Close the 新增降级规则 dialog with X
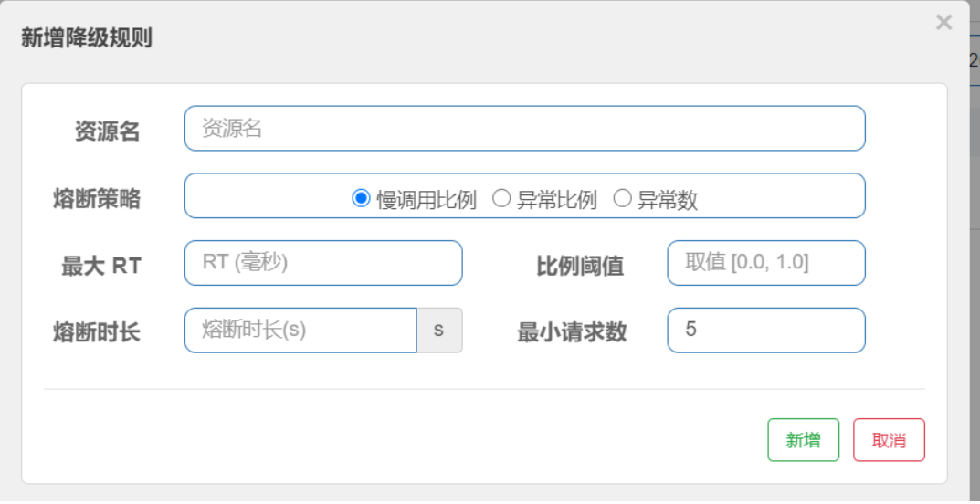The height and width of the screenshot is (504, 980). (x=943, y=23)
